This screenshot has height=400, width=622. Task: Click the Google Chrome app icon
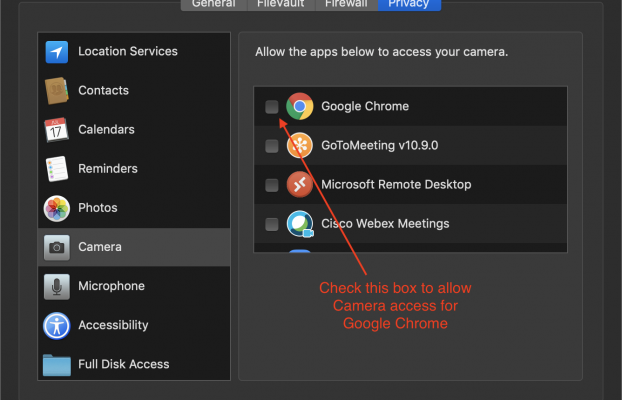(x=300, y=106)
